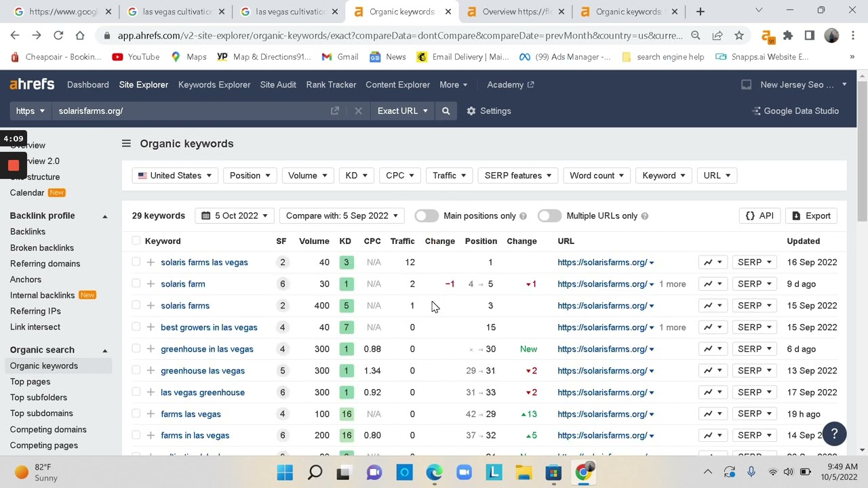
Task: Open the Compare with: 5 Sep 2022 dropdown
Action: (342, 216)
